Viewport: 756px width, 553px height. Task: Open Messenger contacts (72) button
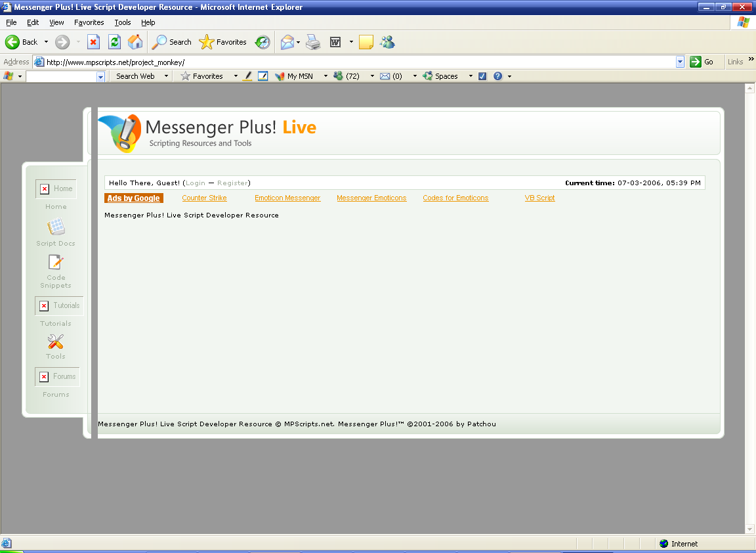click(346, 76)
